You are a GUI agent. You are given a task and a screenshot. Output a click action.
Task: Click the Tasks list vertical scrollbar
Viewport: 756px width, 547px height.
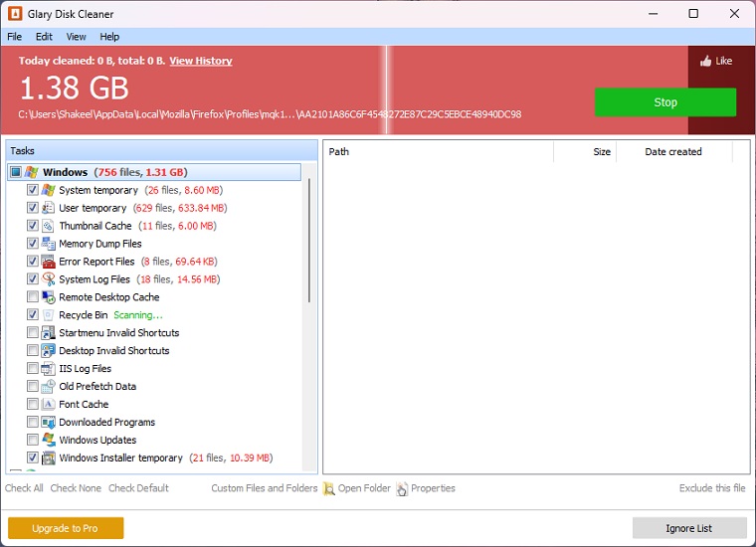pyautogui.click(x=308, y=240)
